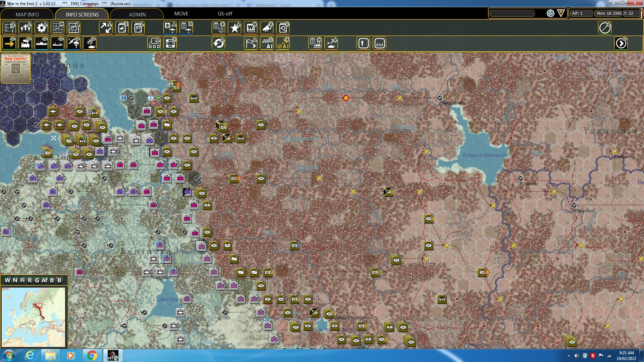Open the air doctrine star-plane icon

pyautogui.click(x=170, y=28)
